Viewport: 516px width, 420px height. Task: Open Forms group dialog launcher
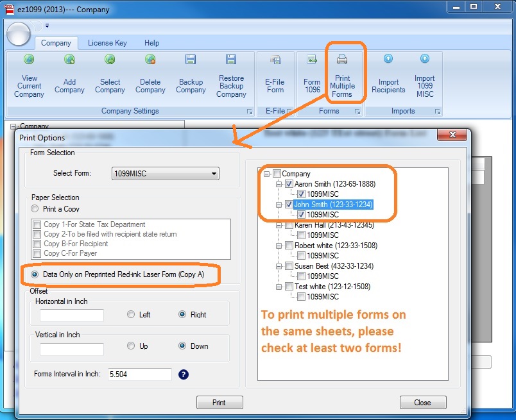357,112
